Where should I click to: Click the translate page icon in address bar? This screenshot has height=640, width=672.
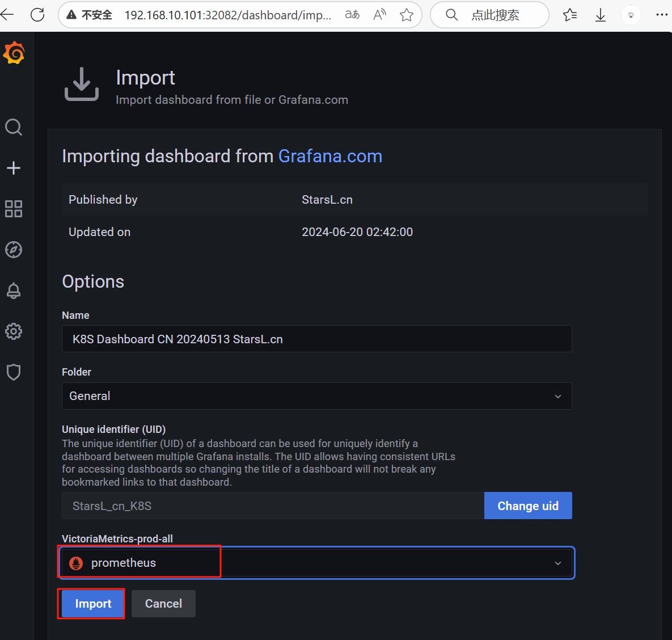(352, 15)
